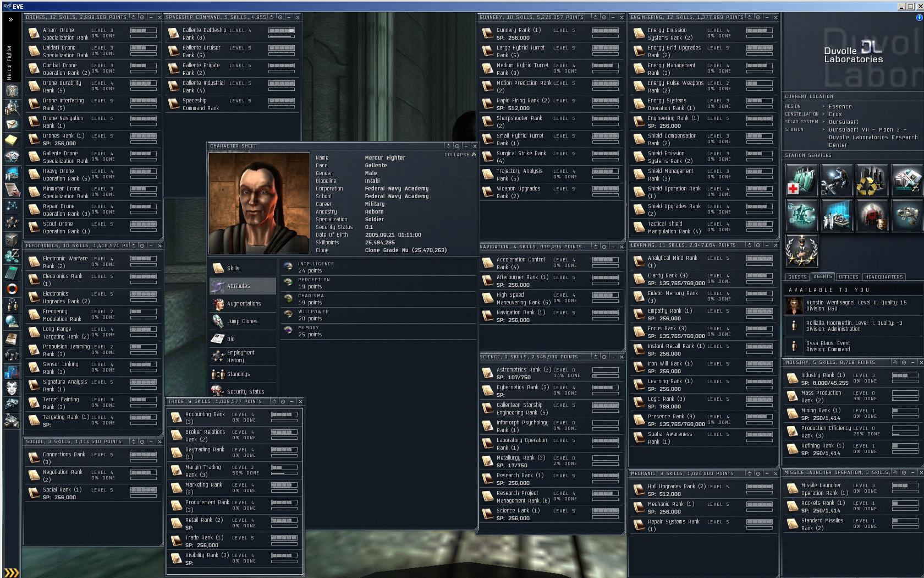Open the laboratory scientists station service icon
This screenshot has width=924, height=578.
[836, 215]
